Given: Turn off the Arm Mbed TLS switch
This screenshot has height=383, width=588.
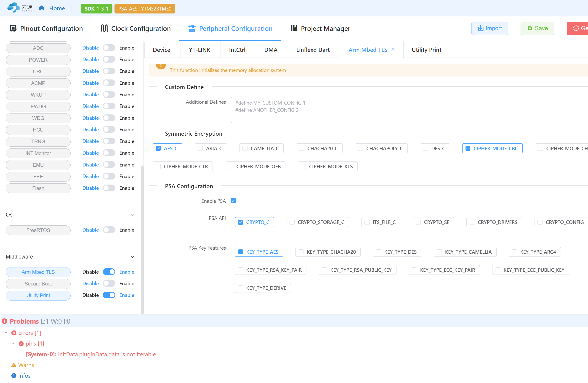Looking at the screenshot, I should tap(109, 272).
